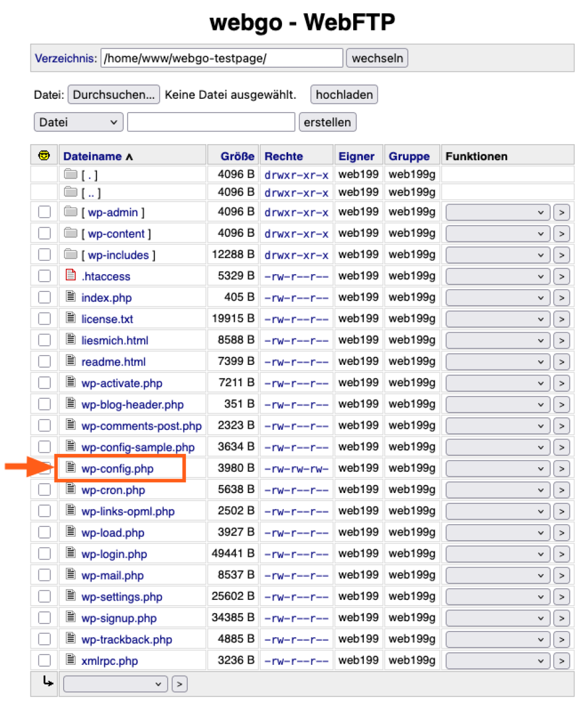588x712 pixels.
Task: Open the functions dropdown for wp-admin
Action: (x=497, y=212)
